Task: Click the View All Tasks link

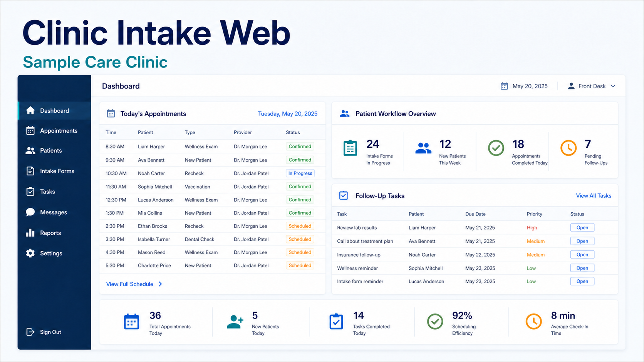Action: coord(594,196)
